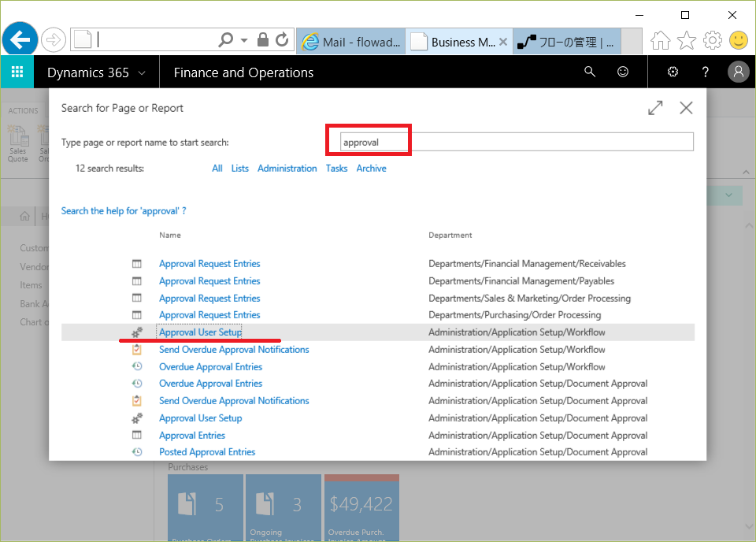
Task: Close the Business M... browser tab
Action: [503, 42]
